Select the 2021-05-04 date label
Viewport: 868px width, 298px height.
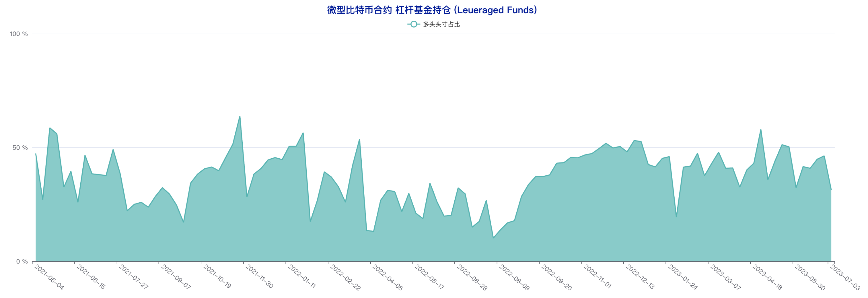pos(49,277)
